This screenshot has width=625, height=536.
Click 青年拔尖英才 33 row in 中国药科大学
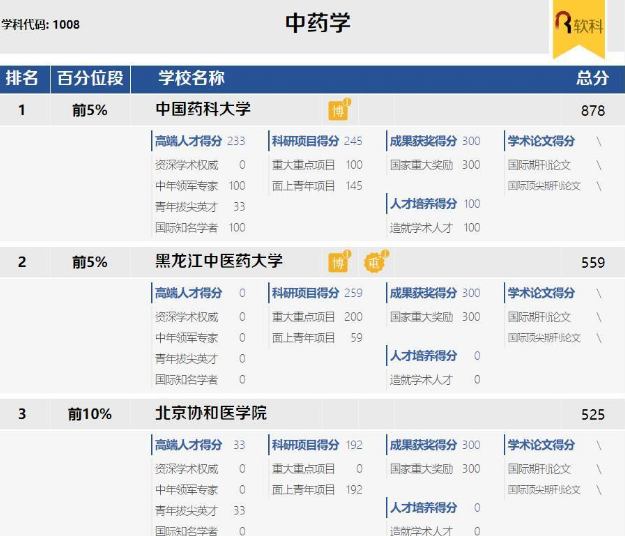pos(200,207)
